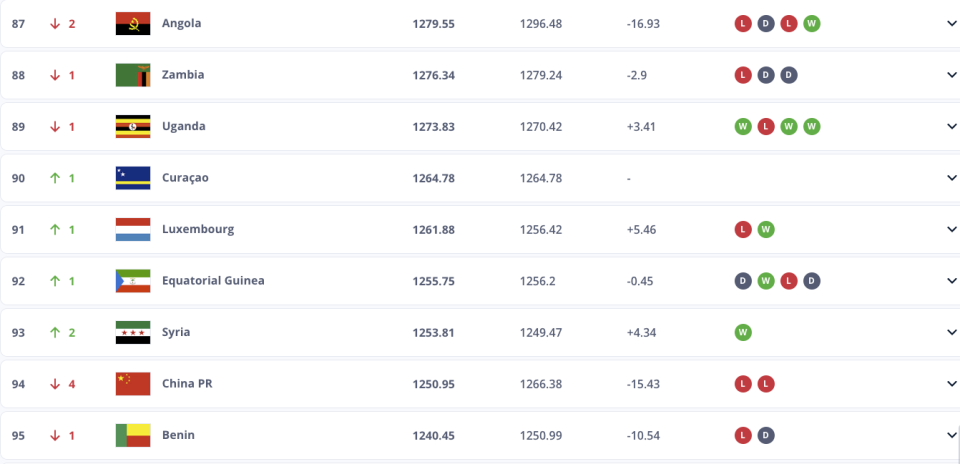Open the Equatorial Guinea team link
960x464 pixels.
pyautogui.click(x=213, y=281)
